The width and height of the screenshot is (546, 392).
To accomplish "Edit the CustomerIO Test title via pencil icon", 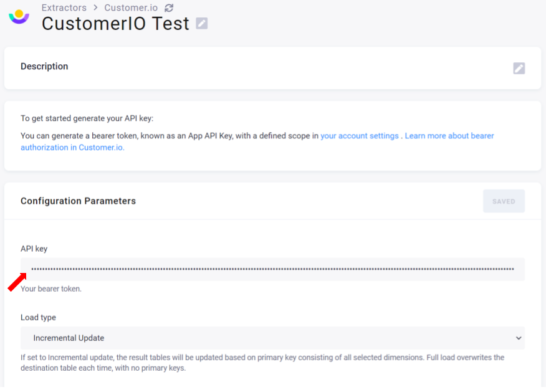I will coord(201,23).
